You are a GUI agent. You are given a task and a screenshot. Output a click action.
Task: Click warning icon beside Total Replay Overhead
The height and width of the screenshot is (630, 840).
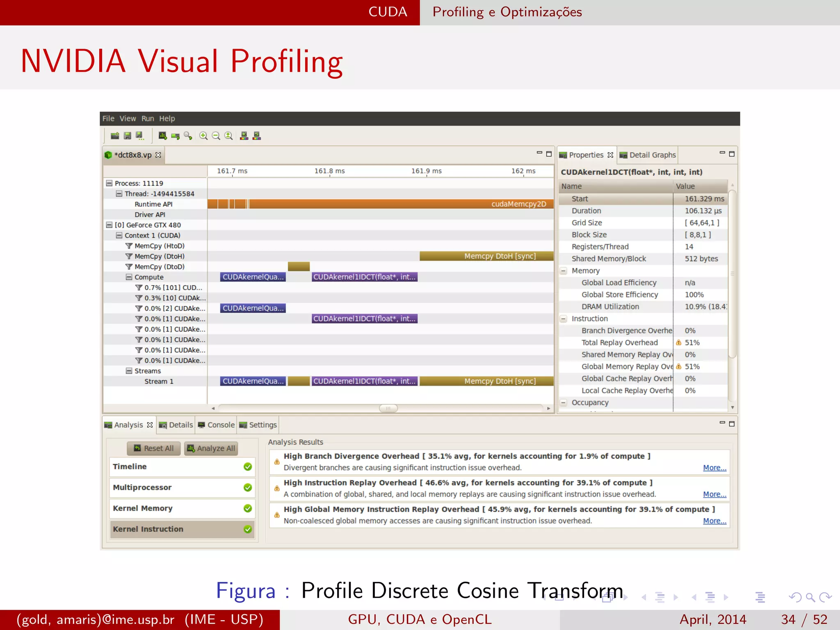(x=679, y=342)
